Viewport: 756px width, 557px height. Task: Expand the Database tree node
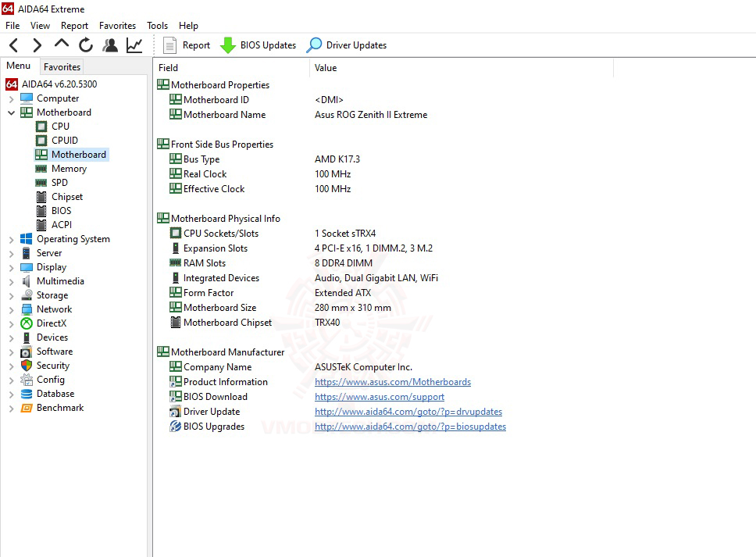click(x=11, y=395)
